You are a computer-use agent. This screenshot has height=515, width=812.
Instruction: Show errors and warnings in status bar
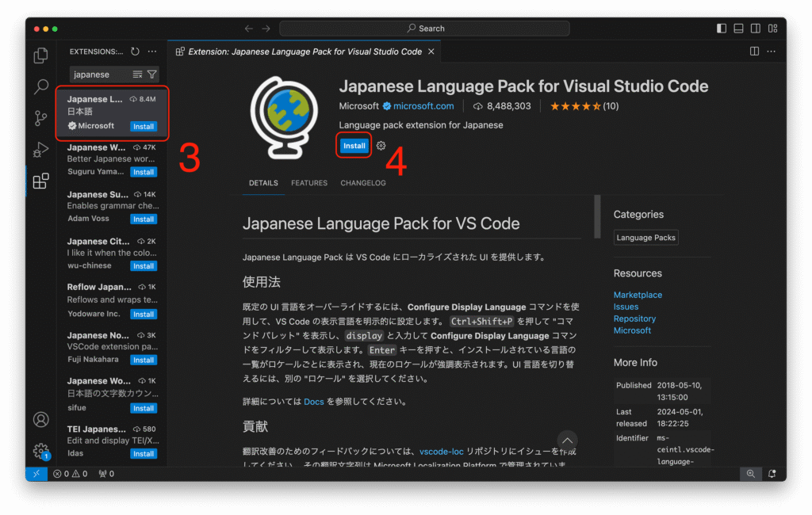tap(71, 474)
